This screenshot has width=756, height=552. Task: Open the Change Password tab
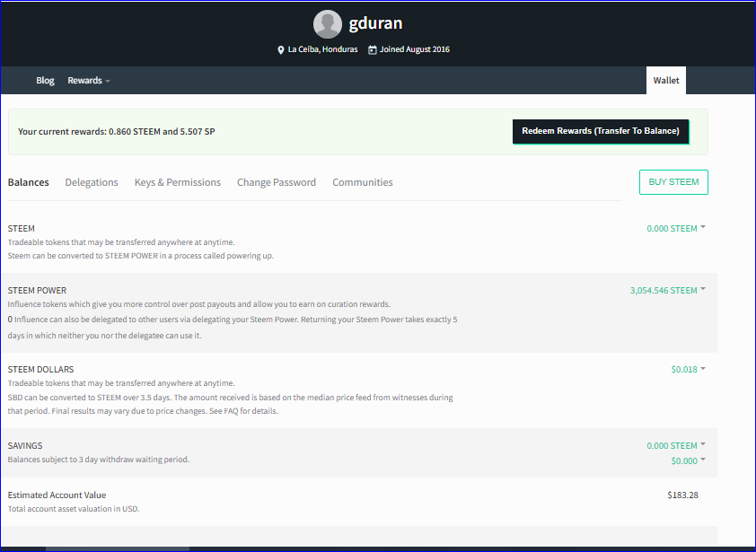pos(277,182)
